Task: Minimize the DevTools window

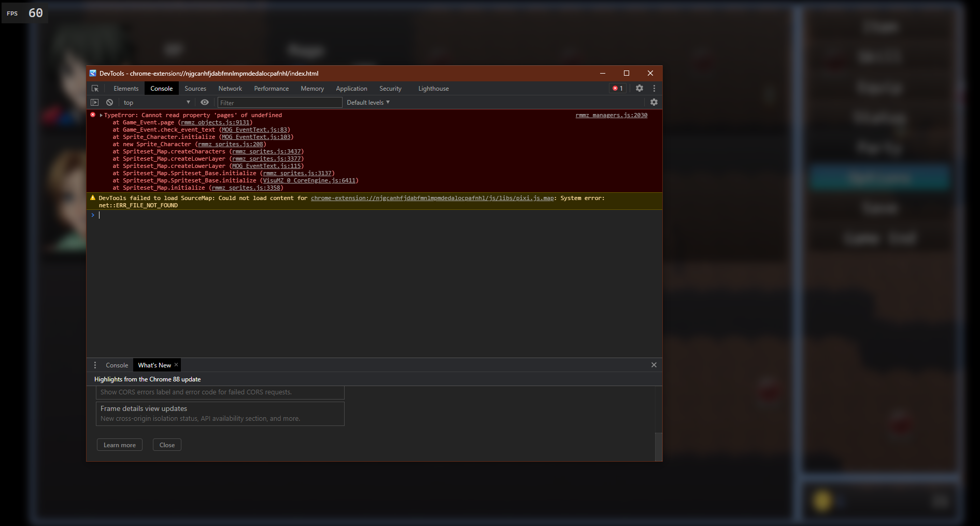Action: click(603, 73)
